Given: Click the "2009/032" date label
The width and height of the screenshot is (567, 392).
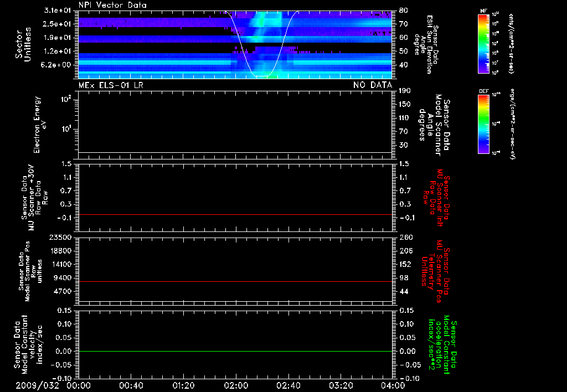Looking at the screenshot, I should pyautogui.click(x=37, y=385).
